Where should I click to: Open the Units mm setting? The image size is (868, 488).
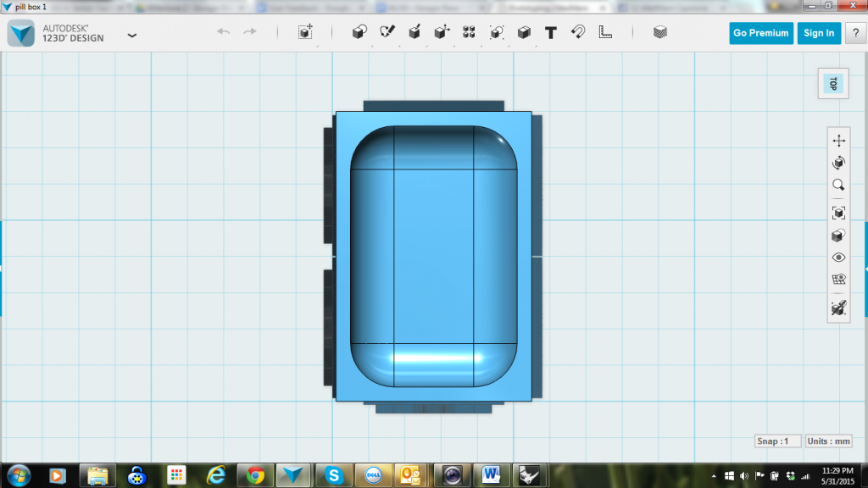828,441
